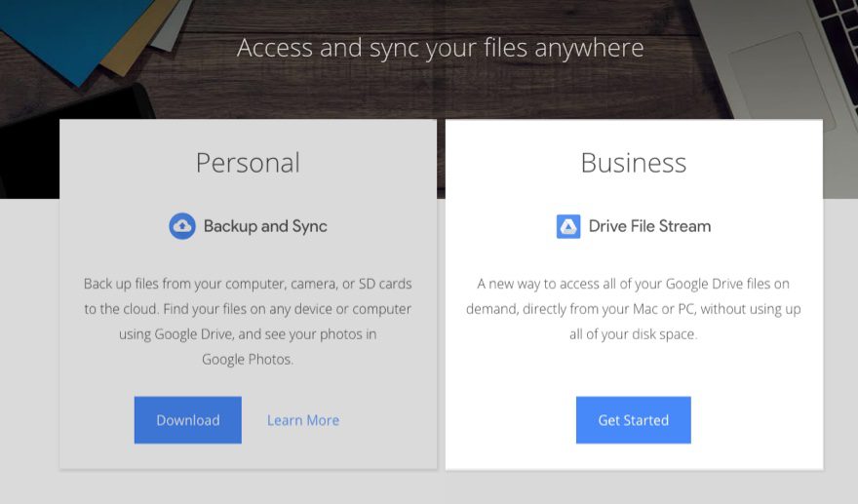Select the Business heading
858x504 pixels.
tap(634, 163)
